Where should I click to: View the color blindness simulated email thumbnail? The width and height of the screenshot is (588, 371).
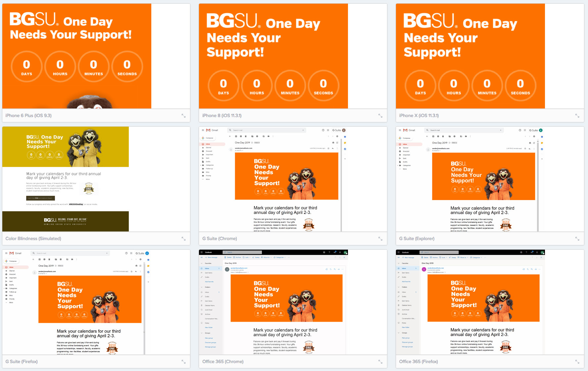96,179
